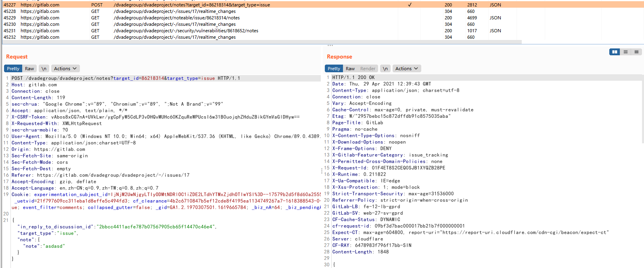This screenshot has height=268, width=644.
Task: Toggle \n non-printable characters in Response
Action: (x=385, y=69)
